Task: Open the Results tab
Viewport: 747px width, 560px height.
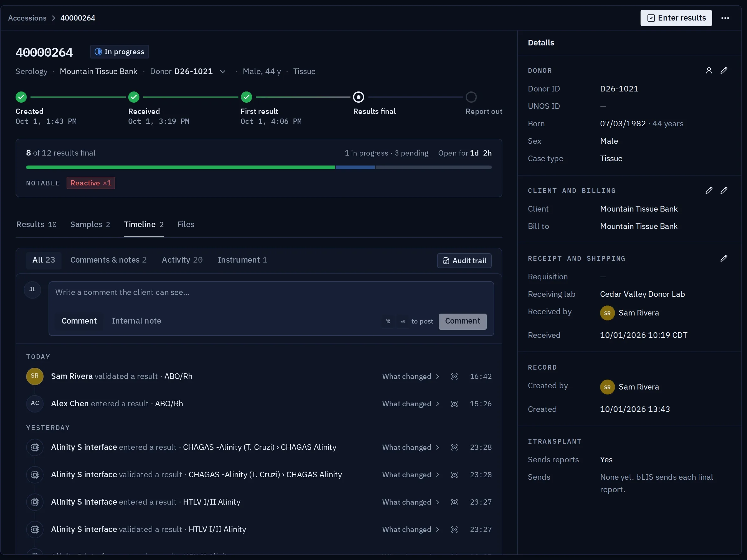Action: [x=36, y=225]
